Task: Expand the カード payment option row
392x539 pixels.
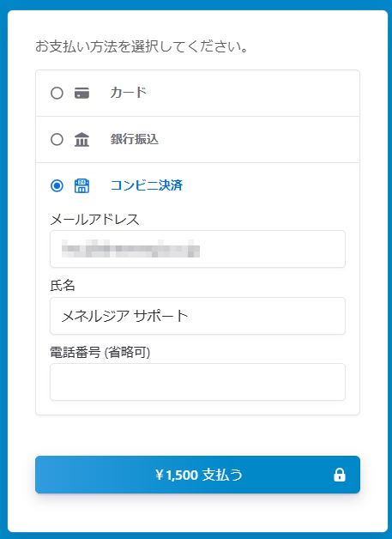Action: click(x=197, y=94)
